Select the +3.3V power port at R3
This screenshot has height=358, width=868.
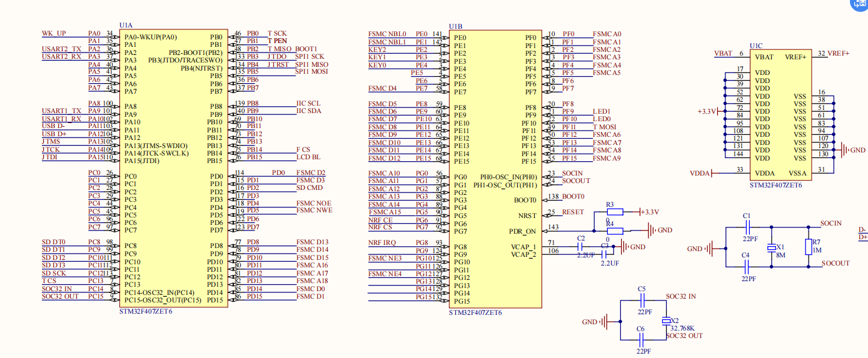click(x=651, y=212)
